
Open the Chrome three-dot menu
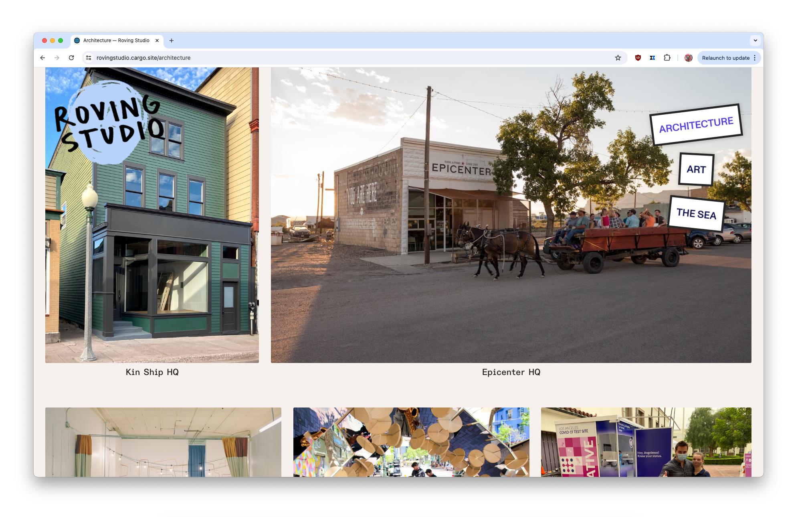pos(755,58)
